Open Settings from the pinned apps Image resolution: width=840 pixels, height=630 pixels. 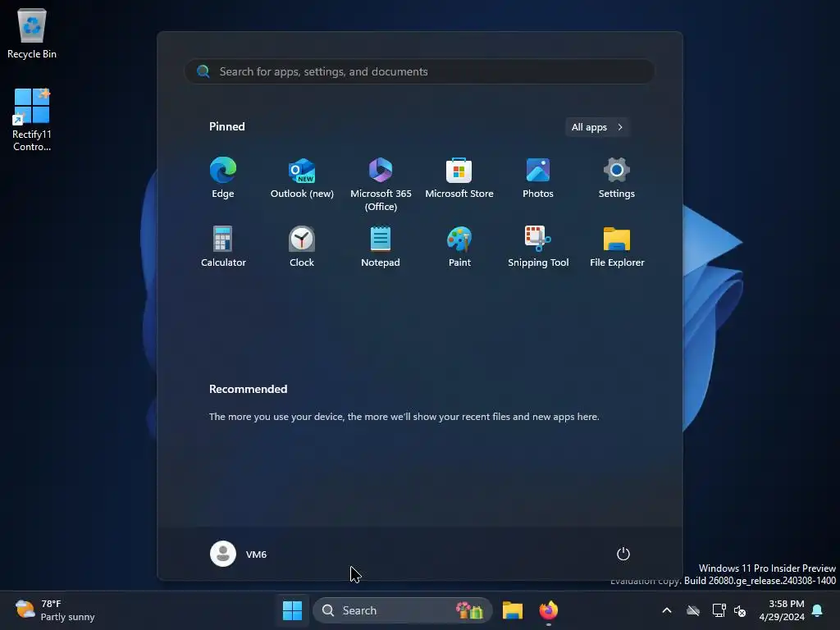617,178
